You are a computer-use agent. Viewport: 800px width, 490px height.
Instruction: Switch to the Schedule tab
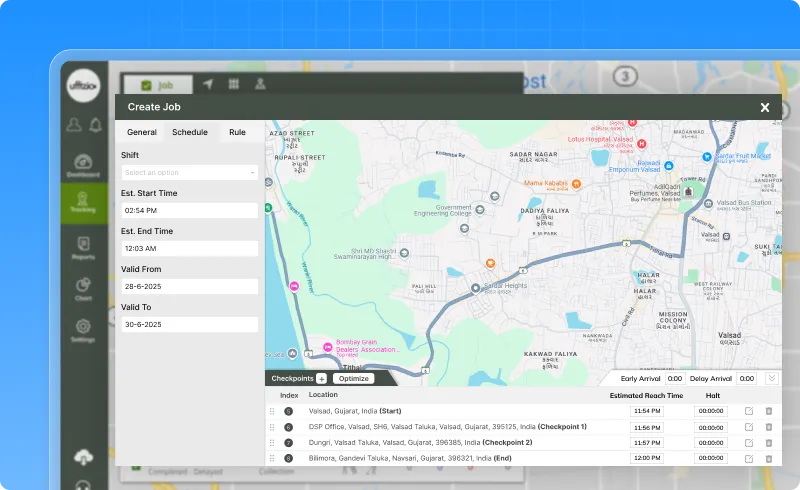point(190,132)
